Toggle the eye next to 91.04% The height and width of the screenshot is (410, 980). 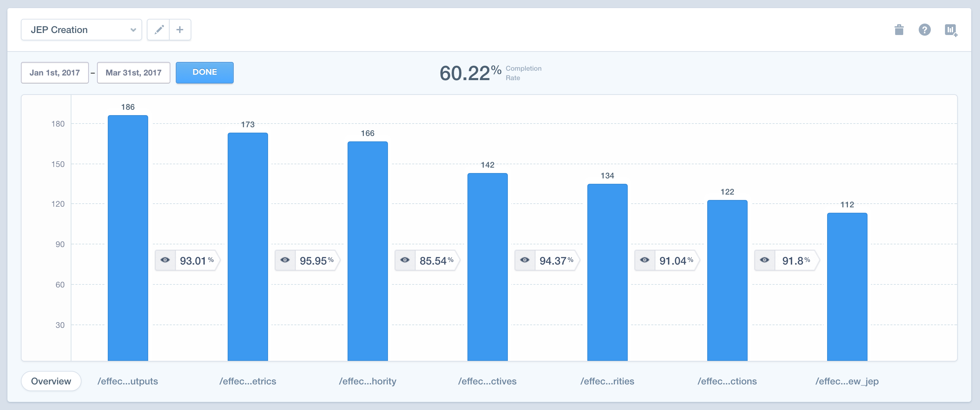pyautogui.click(x=644, y=260)
